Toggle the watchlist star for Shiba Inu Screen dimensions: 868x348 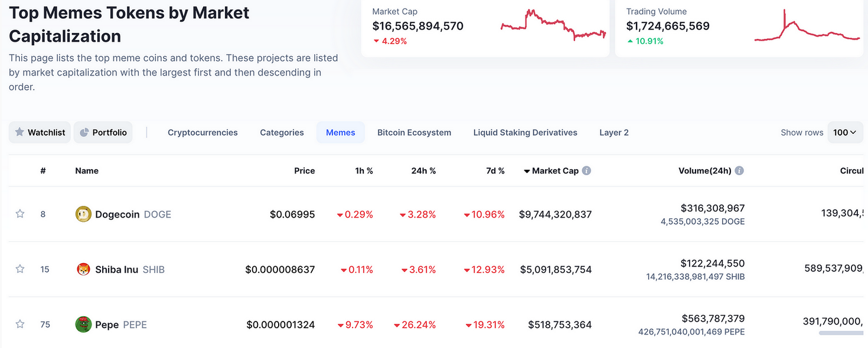[x=19, y=269]
